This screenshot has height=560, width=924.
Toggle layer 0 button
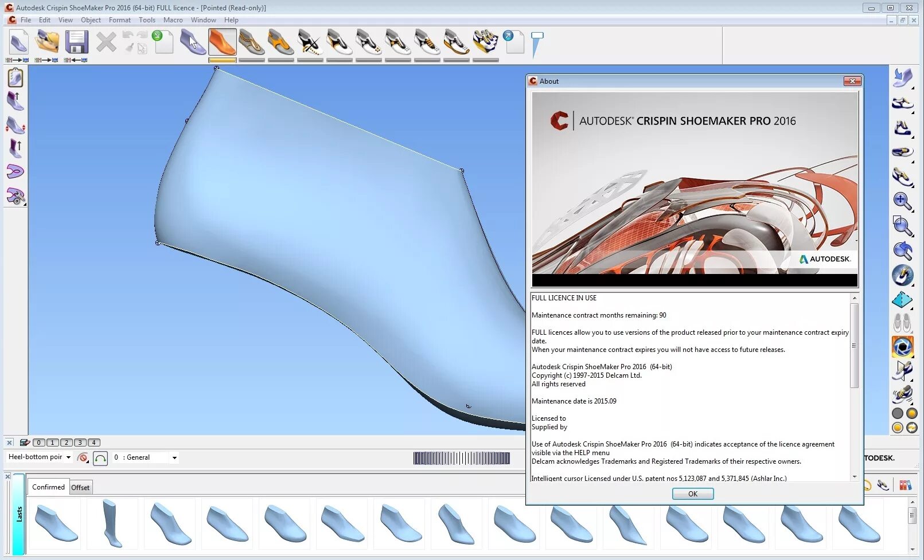pos(39,442)
